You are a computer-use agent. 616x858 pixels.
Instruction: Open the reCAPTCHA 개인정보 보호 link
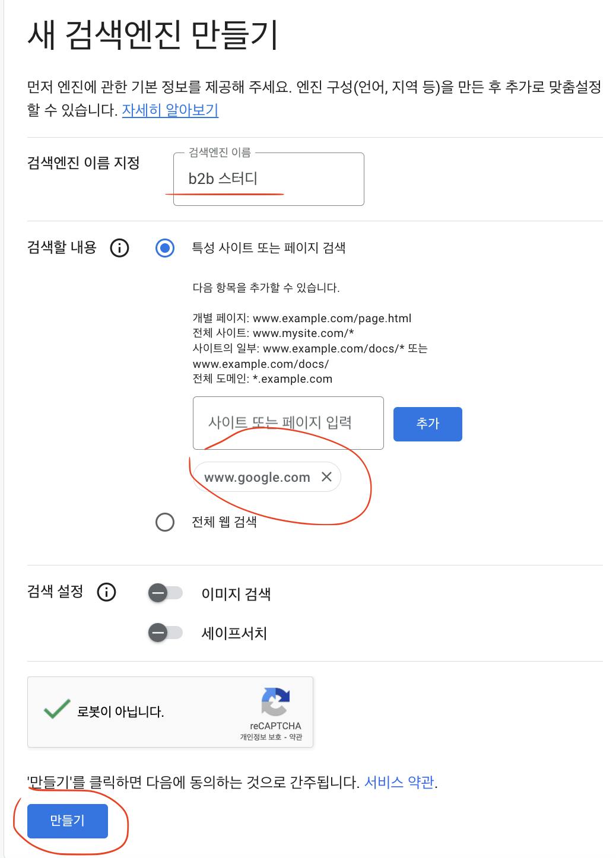(x=261, y=737)
